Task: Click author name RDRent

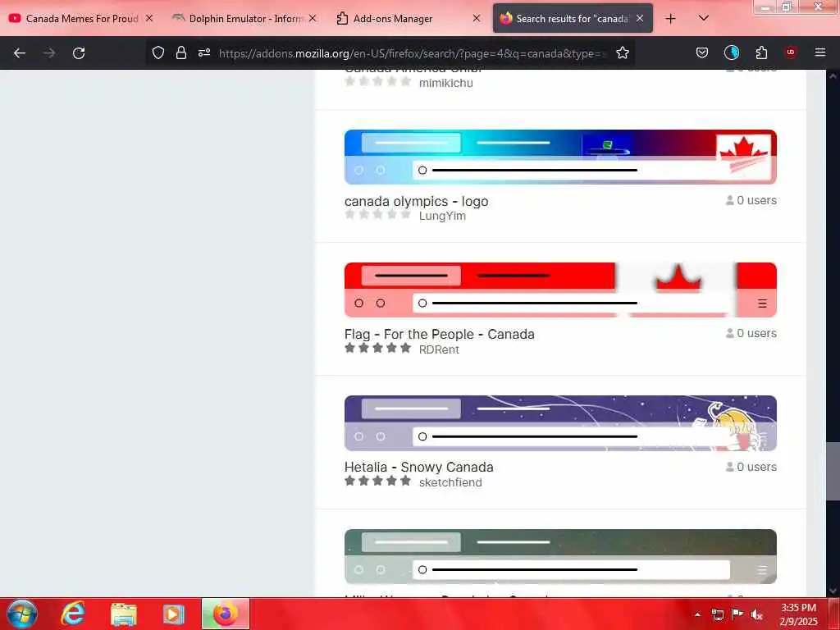Action: click(439, 349)
